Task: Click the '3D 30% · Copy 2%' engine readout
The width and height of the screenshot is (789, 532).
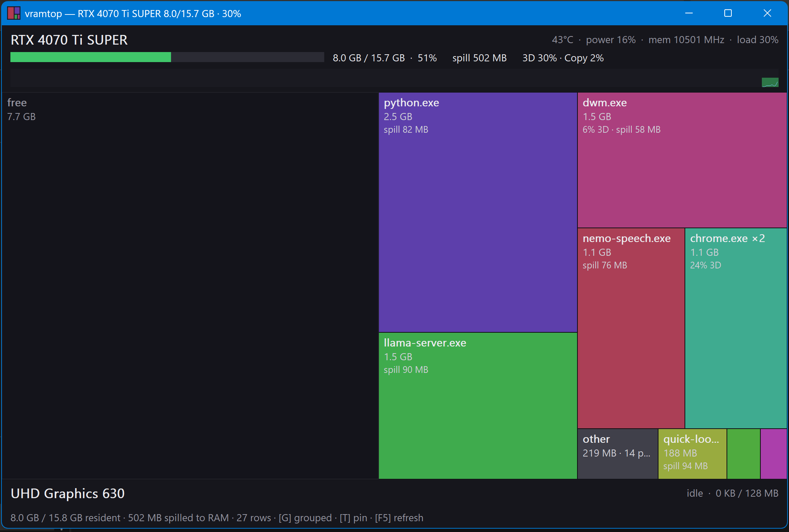Action: (x=563, y=58)
